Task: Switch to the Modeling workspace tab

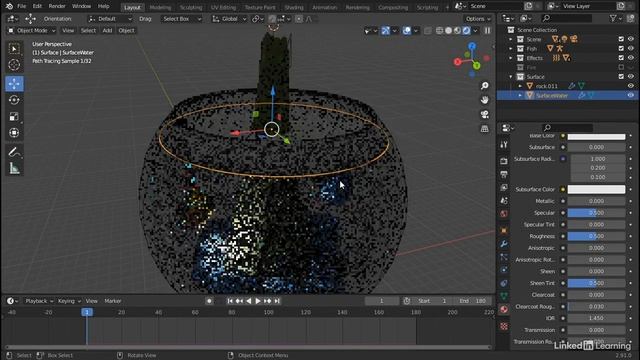Action: (x=160, y=7)
